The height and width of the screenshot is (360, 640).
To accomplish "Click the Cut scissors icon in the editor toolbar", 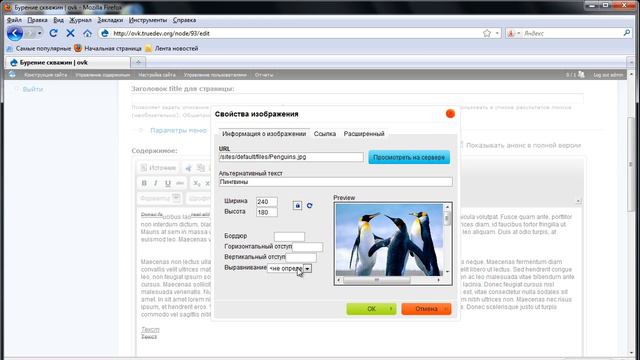I will [188, 168].
